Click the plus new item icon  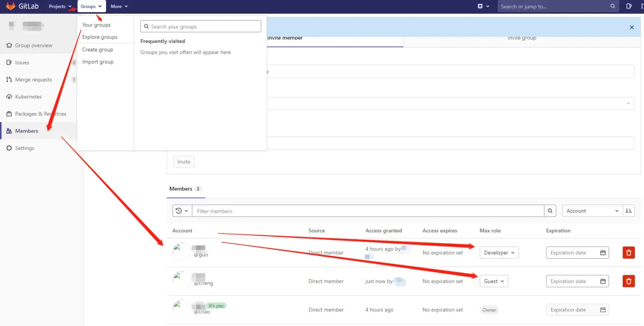pyautogui.click(x=483, y=6)
